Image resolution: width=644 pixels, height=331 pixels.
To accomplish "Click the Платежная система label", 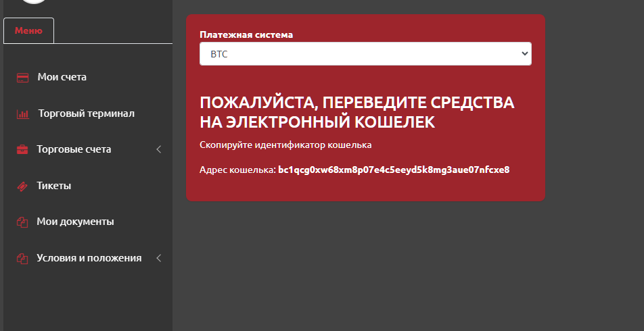I will coord(246,35).
